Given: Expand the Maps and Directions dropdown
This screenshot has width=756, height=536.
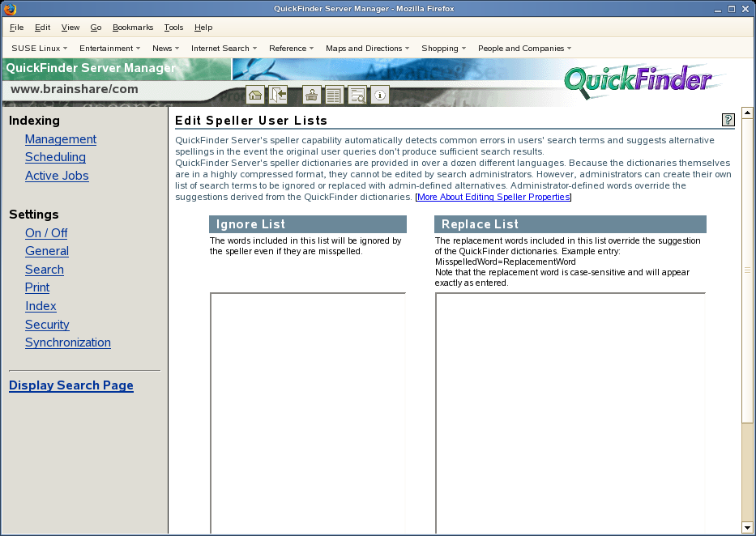Looking at the screenshot, I should (x=368, y=48).
